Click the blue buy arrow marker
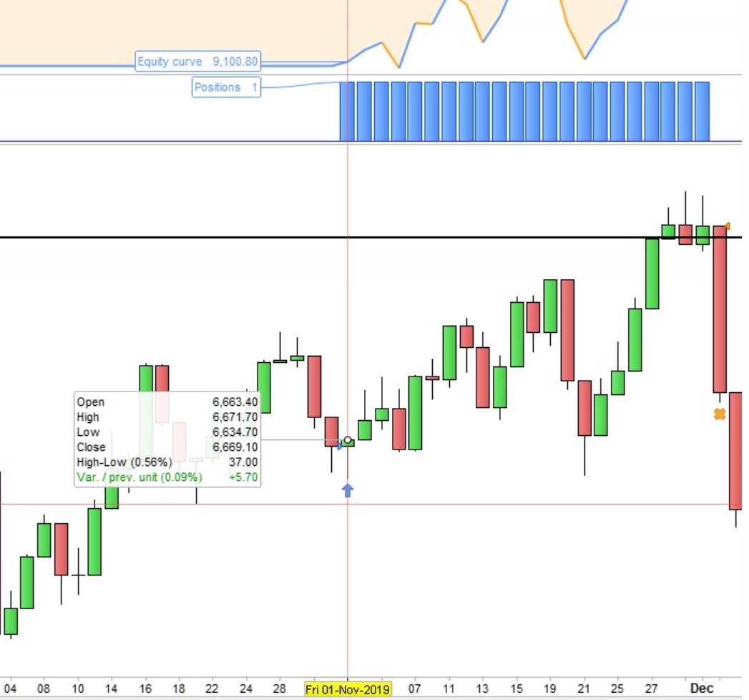Viewport: 749px width, 700px height. coord(348,490)
